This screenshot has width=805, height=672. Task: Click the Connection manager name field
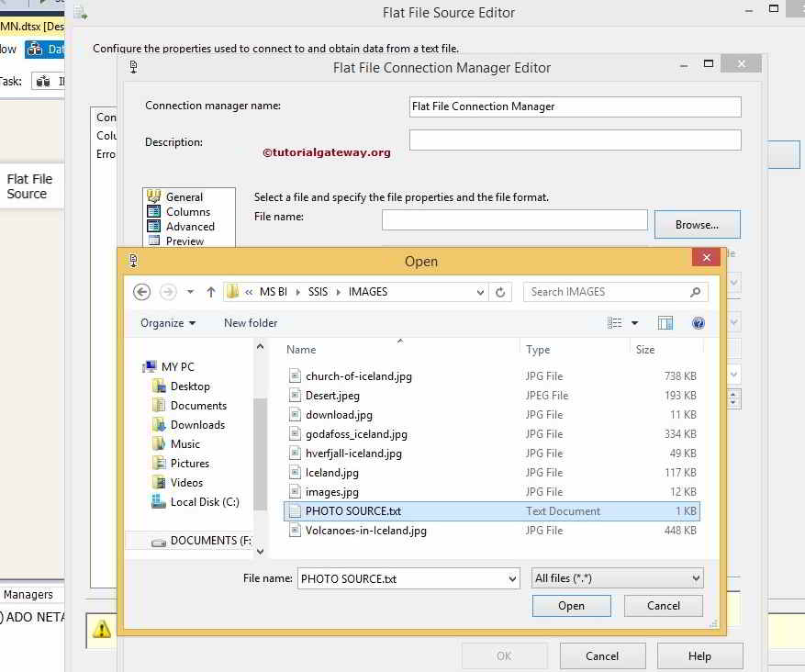pos(575,106)
